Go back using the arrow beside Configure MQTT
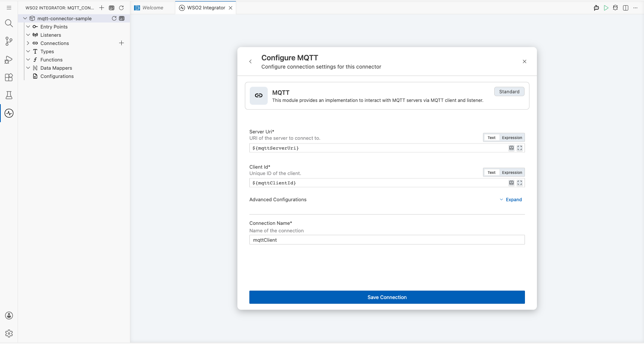Screen dimensions: 644x344 coord(250,61)
